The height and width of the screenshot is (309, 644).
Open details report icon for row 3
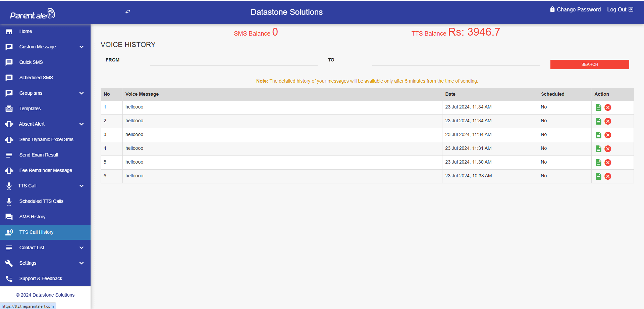pos(598,135)
